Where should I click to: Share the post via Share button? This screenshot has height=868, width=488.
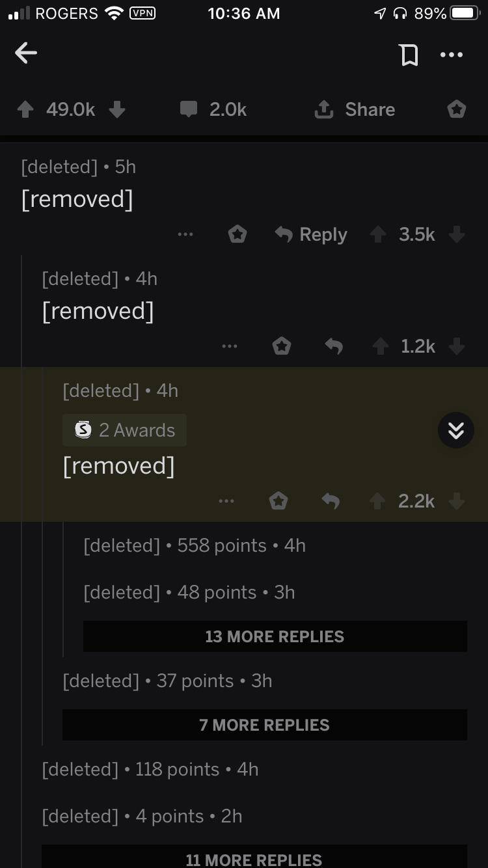pos(355,109)
